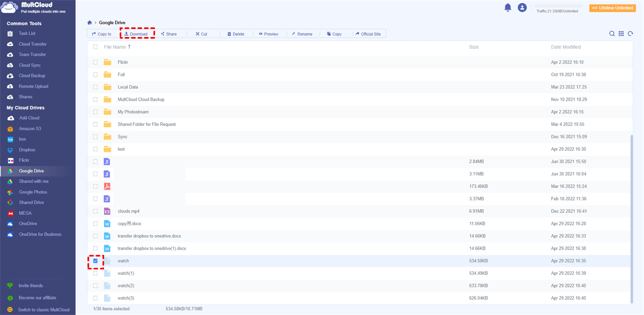Viewport: 644px width, 315px height.
Task: Open Cloud Sync tool
Action: click(30, 65)
